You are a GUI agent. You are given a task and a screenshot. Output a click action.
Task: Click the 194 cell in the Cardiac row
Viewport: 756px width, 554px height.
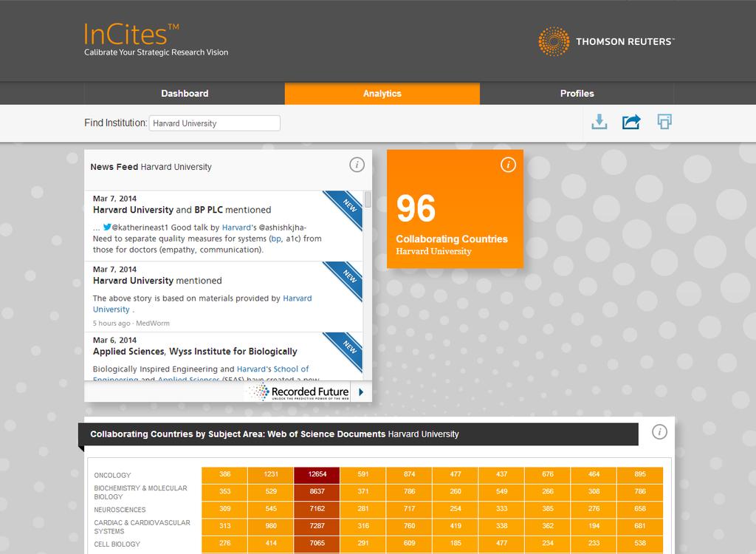point(594,526)
